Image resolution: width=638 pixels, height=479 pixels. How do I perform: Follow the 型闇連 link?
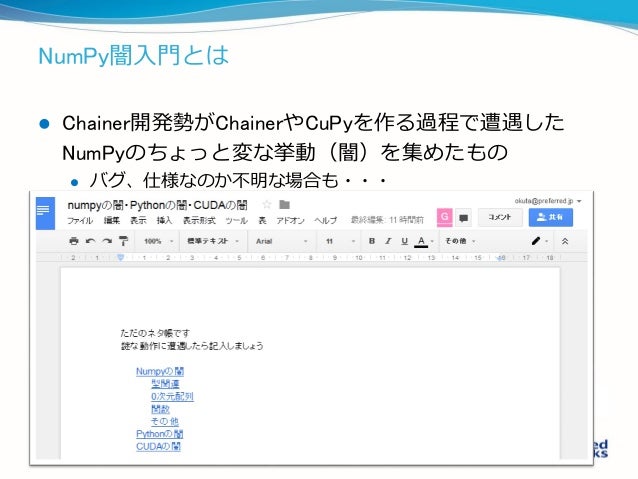click(x=165, y=384)
